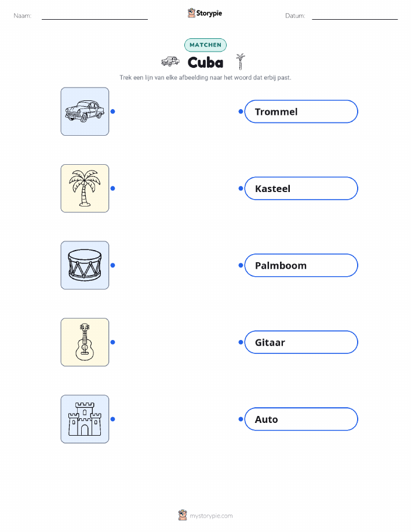
Task: Select the palm tree picture tile
Action: 85,189
